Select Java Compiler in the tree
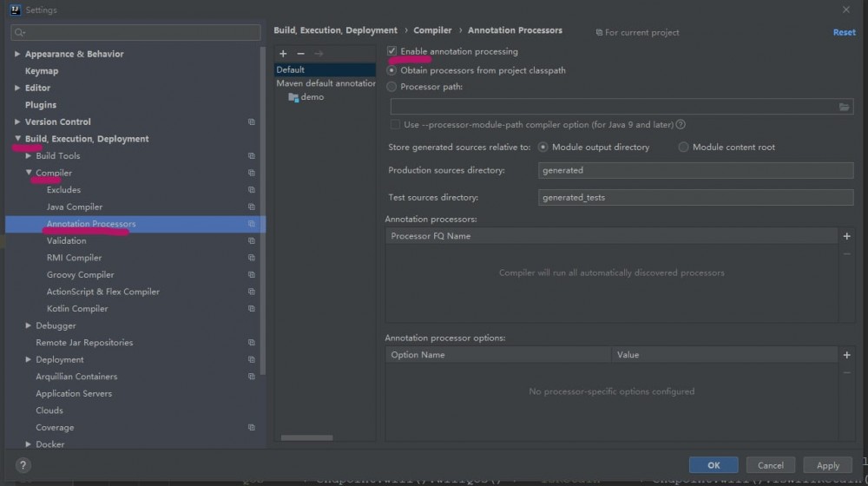This screenshot has width=868, height=486. point(74,207)
